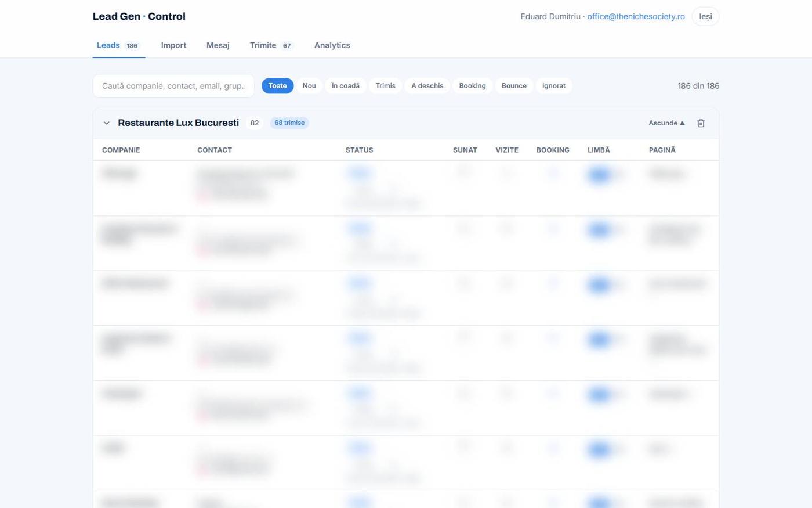Click the Lead Gen · Control title
Image resolution: width=812 pixels, height=508 pixels.
tap(139, 16)
